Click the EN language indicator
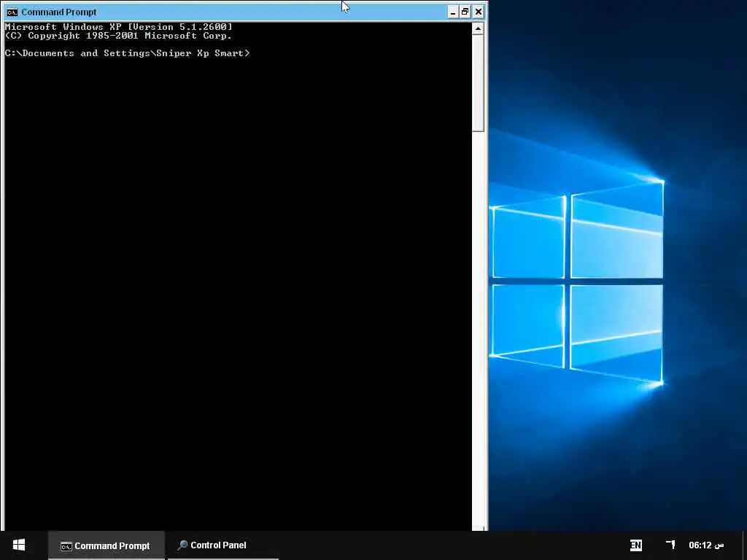 click(635, 545)
